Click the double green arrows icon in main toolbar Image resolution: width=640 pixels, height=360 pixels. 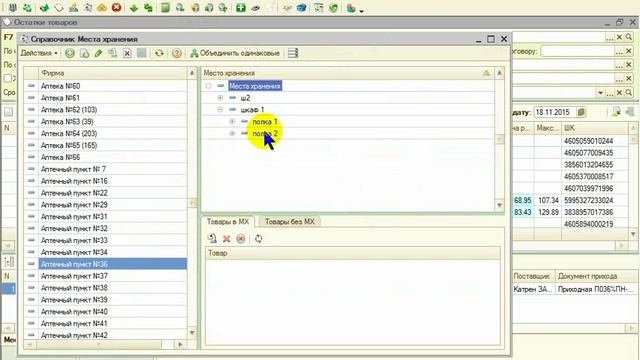point(149,8)
